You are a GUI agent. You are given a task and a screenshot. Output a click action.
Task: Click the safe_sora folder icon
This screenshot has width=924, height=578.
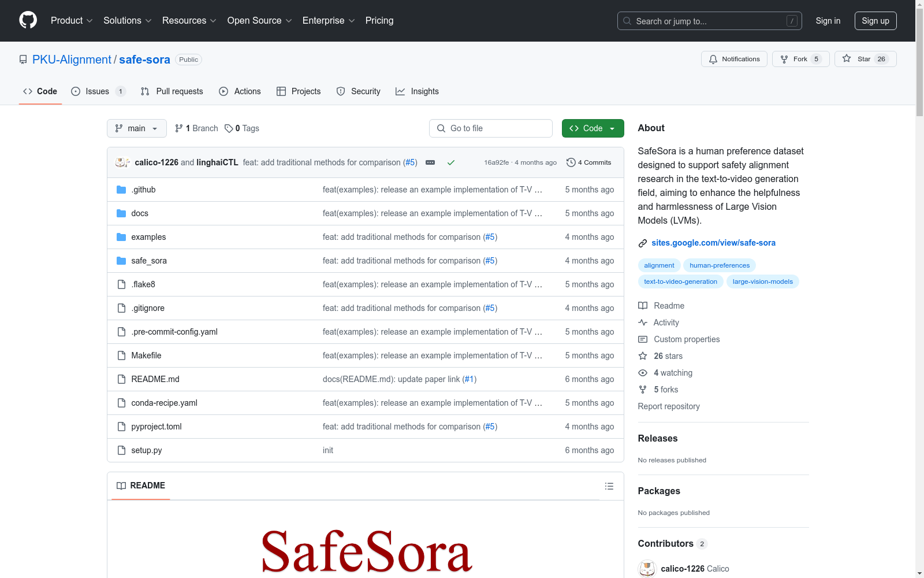pyautogui.click(x=121, y=261)
